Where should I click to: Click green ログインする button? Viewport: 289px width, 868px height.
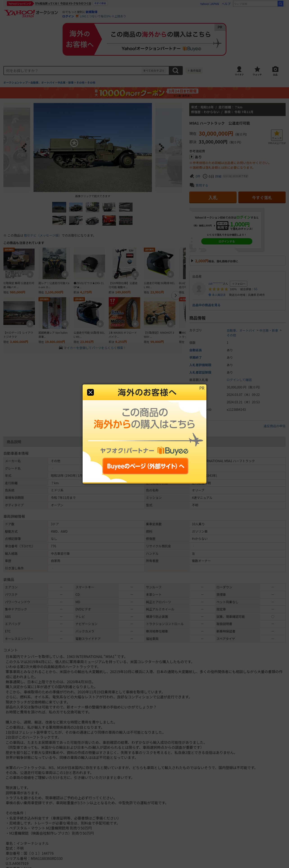pos(226,241)
